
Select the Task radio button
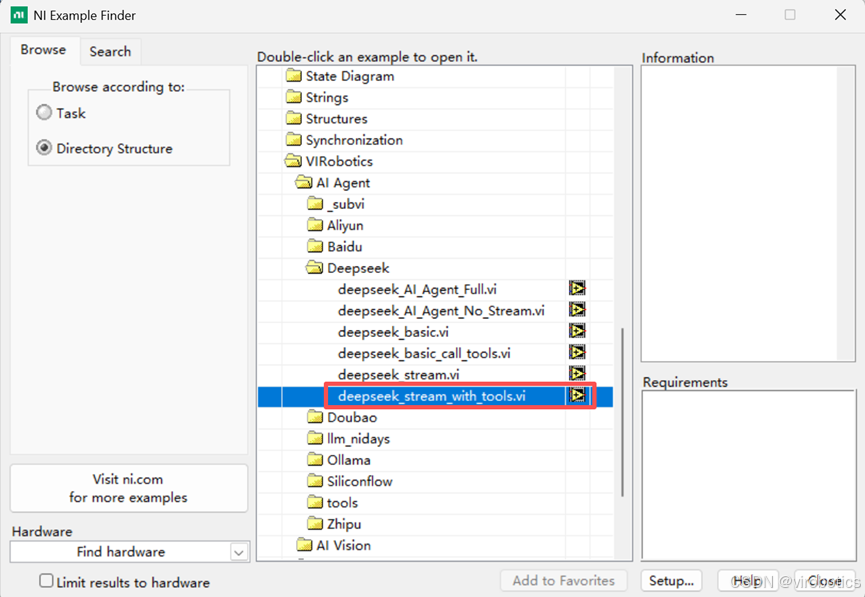coord(44,113)
